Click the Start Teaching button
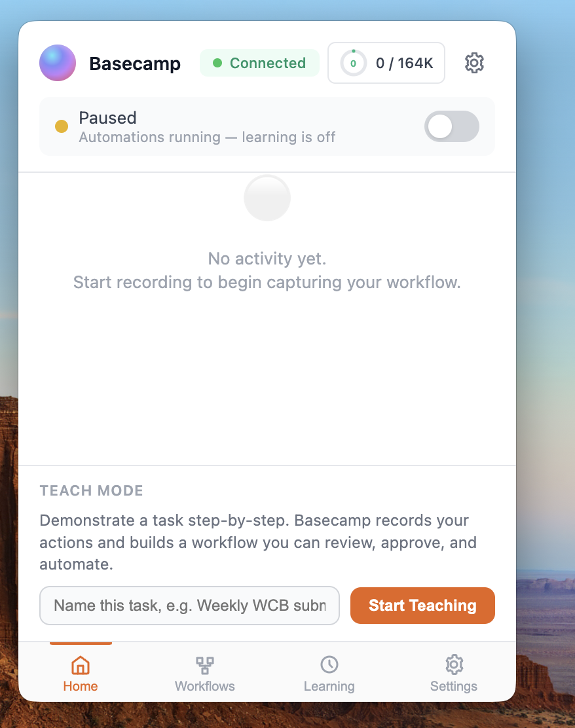 422,606
